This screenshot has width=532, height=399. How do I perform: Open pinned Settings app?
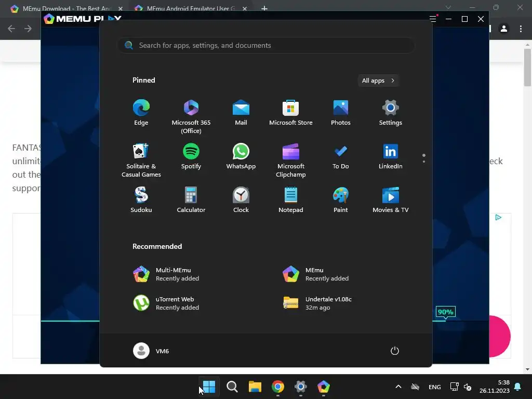[391, 113]
